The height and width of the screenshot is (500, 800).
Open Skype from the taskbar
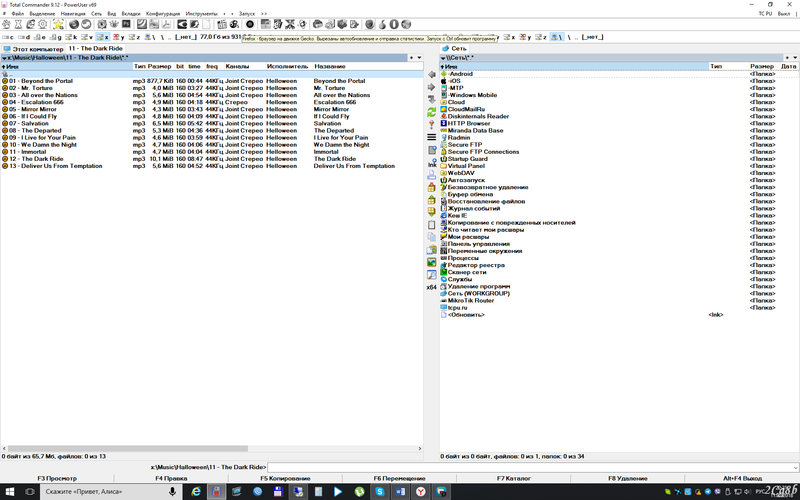tap(380, 491)
